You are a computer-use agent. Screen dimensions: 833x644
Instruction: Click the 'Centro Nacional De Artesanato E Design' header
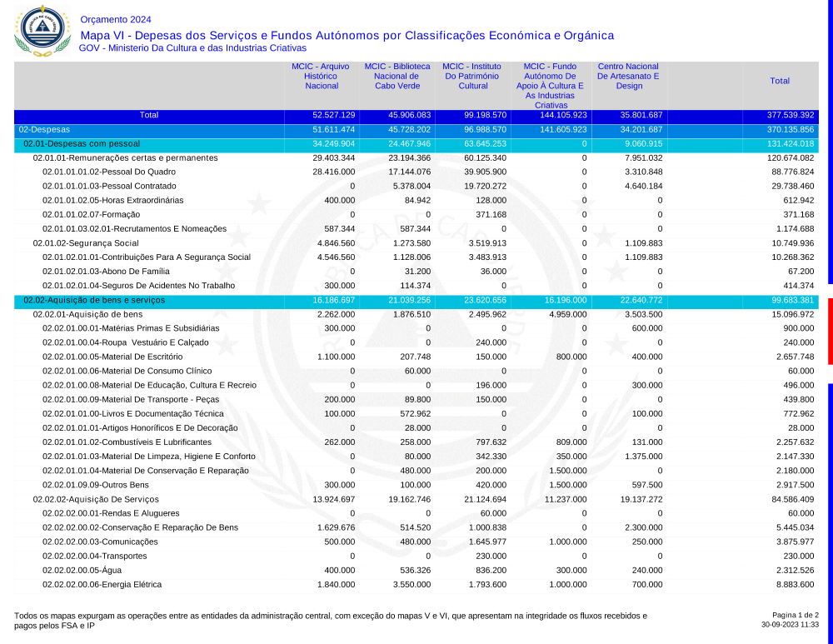(x=629, y=76)
